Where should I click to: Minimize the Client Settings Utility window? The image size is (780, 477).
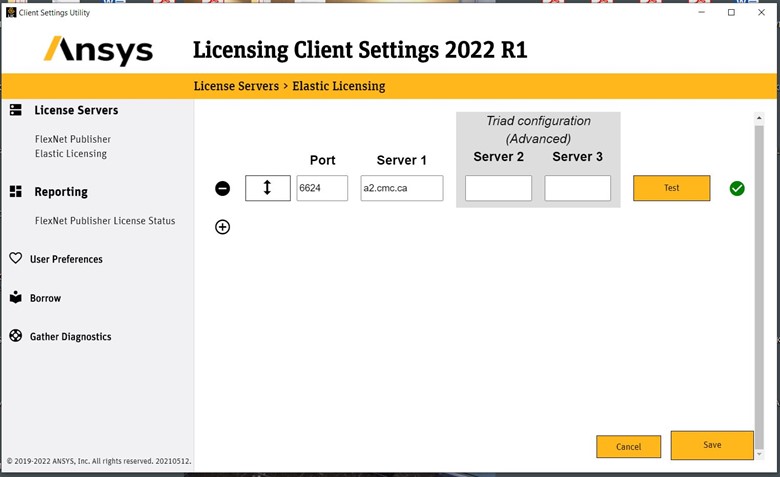click(x=701, y=12)
